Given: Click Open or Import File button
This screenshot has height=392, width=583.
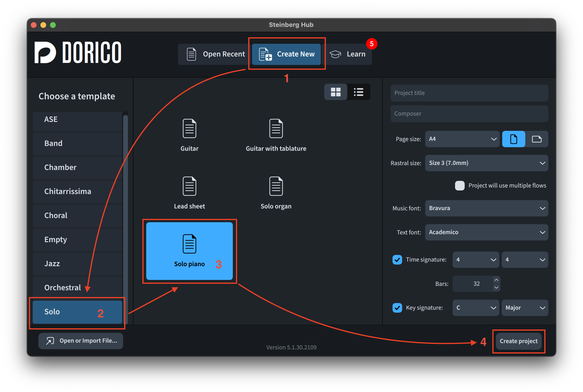Looking at the screenshot, I should (x=81, y=341).
